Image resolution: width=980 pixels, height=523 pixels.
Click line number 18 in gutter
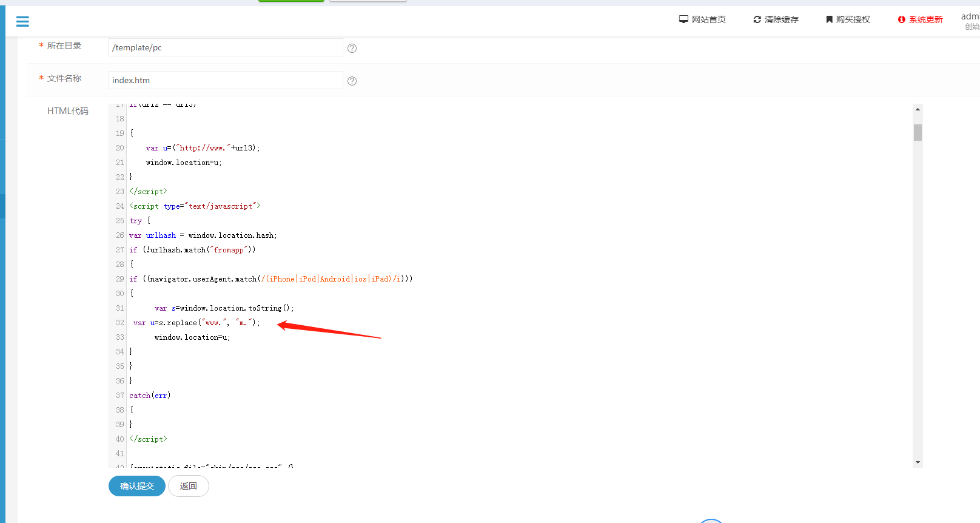click(119, 119)
